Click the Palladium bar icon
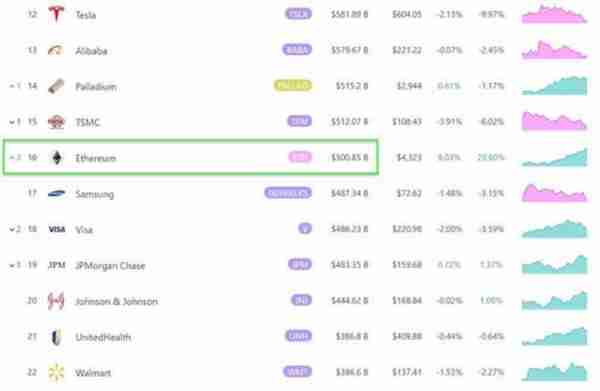The image size is (600, 391). (56, 86)
